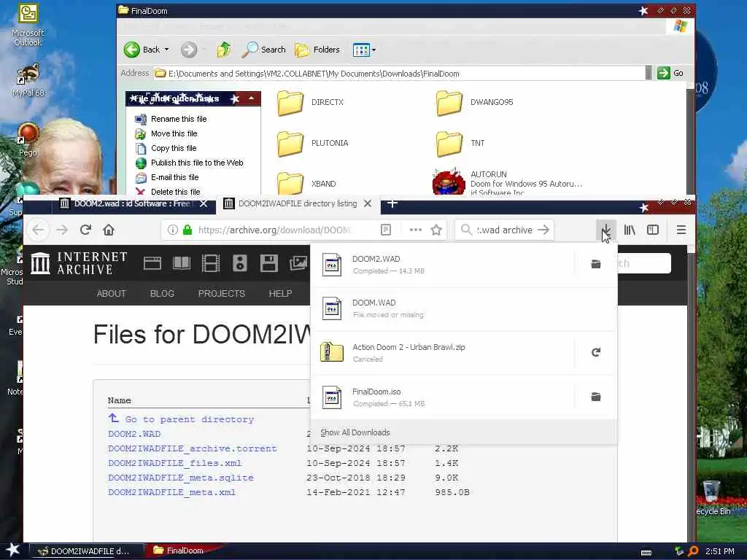Screen dimensions: 747x560
Task: Click the site information icon in URL bar
Action: click(172, 230)
